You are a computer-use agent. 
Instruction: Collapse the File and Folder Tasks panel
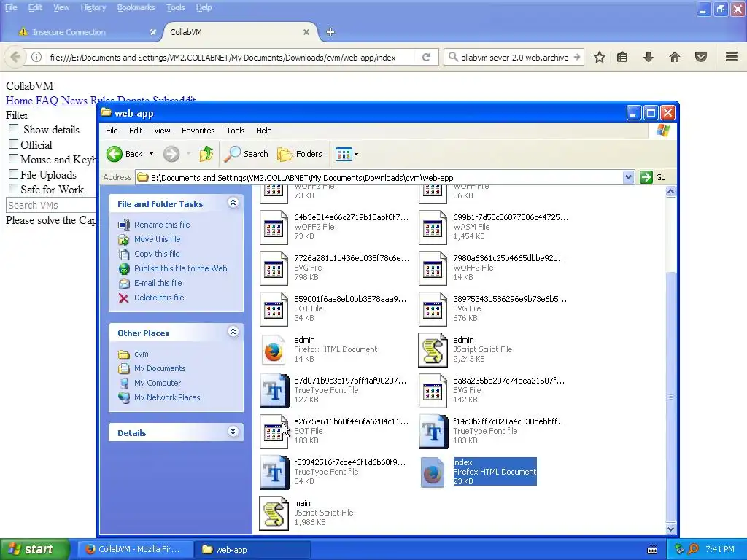tap(233, 203)
